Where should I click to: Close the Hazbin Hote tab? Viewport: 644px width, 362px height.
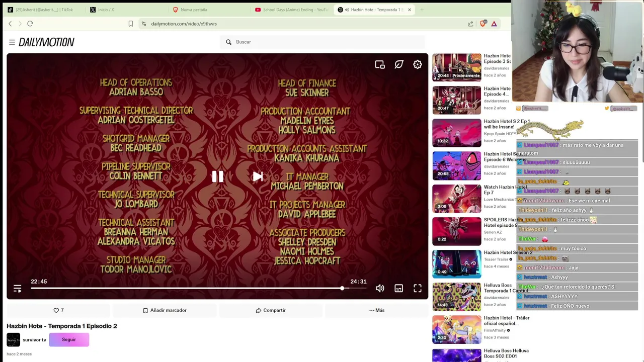tap(410, 10)
